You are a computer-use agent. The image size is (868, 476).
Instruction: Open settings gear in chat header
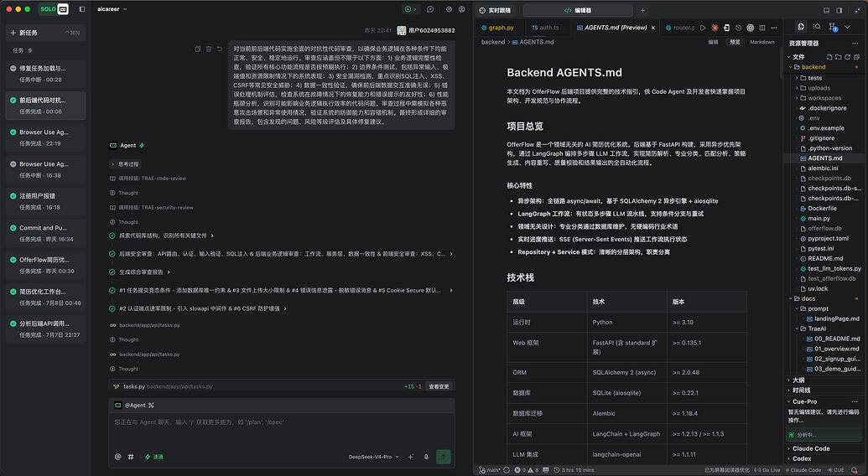[449, 9]
